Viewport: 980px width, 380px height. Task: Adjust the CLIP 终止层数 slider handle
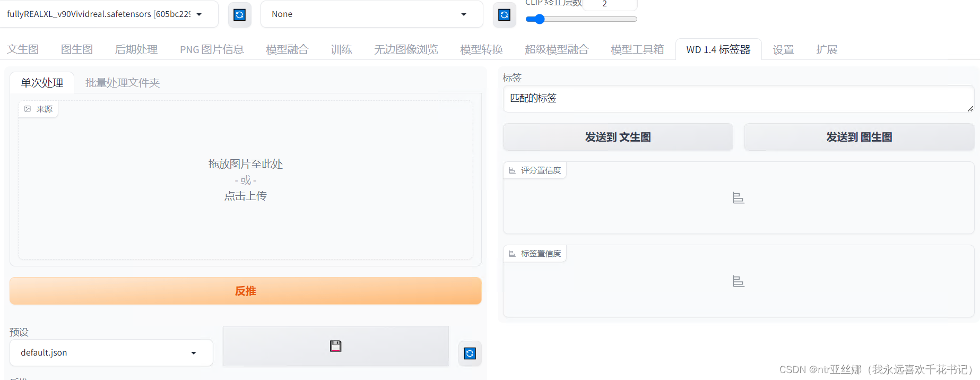[x=540, y=19]
